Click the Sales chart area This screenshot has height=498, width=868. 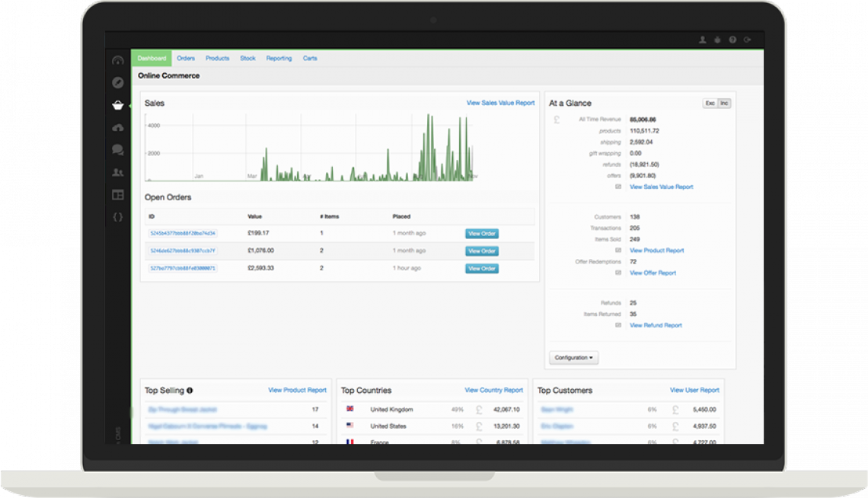[x=310, y=147]
